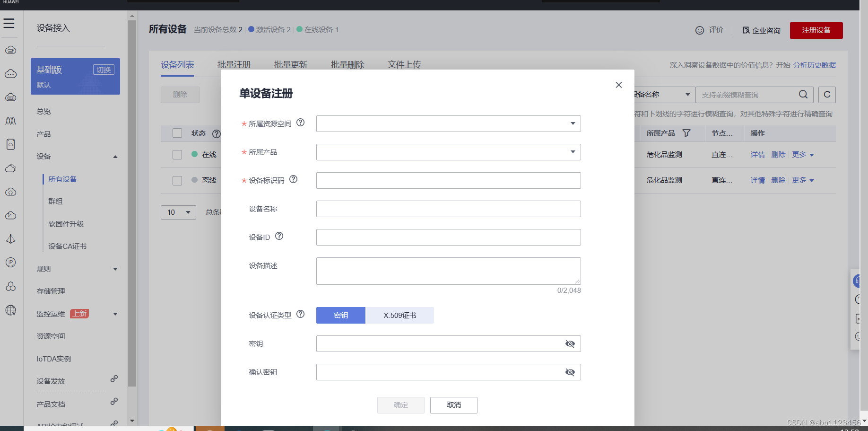Toggle visibility eye in 密钥 field
This screenshot has width=868, height=431.
coord(570,344)
